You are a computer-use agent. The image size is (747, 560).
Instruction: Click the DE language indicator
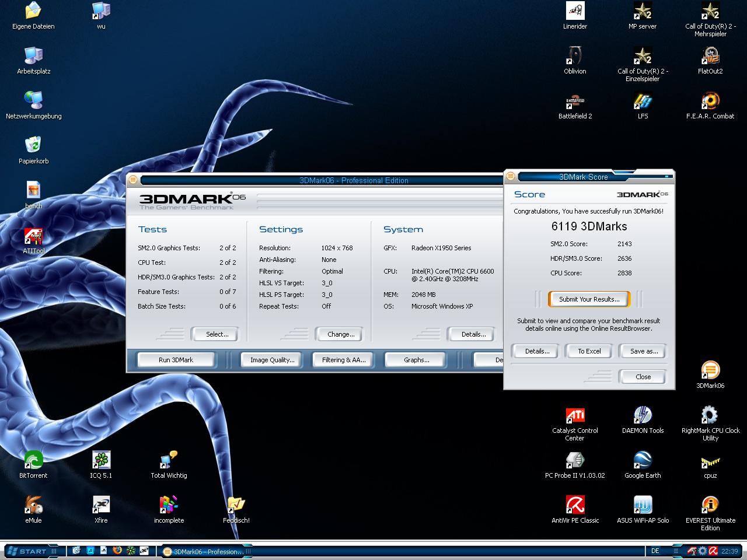pos(655,551)
